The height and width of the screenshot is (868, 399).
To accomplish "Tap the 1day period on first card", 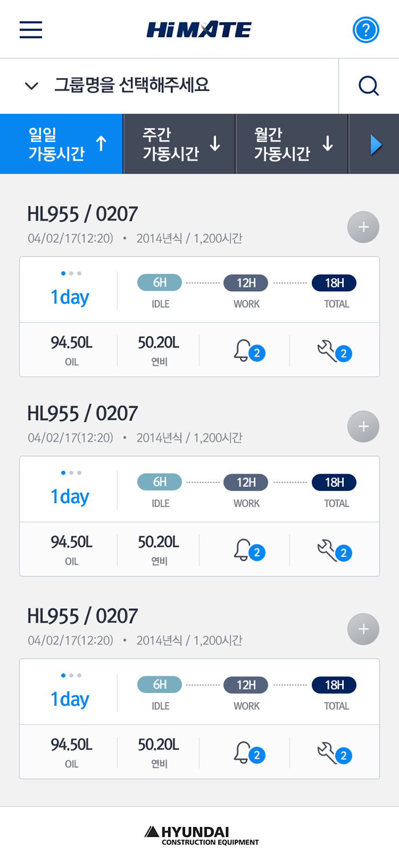I will (70, 297).
